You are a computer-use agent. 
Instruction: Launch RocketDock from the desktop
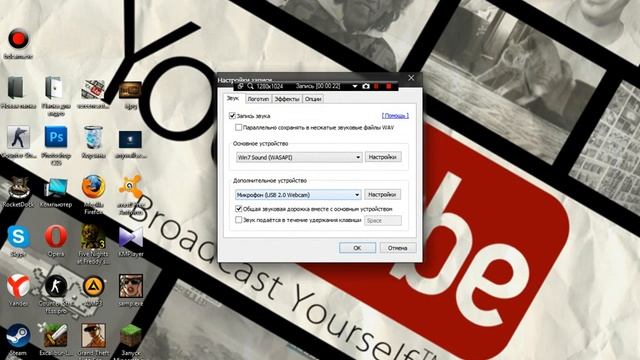pos(18,187)
